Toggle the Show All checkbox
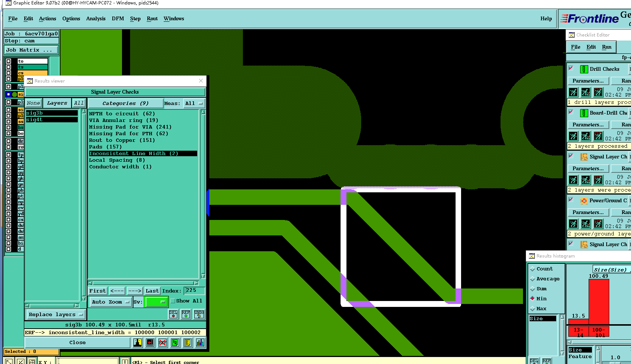This screenshot has width=631, height=364. click(172, 301)
